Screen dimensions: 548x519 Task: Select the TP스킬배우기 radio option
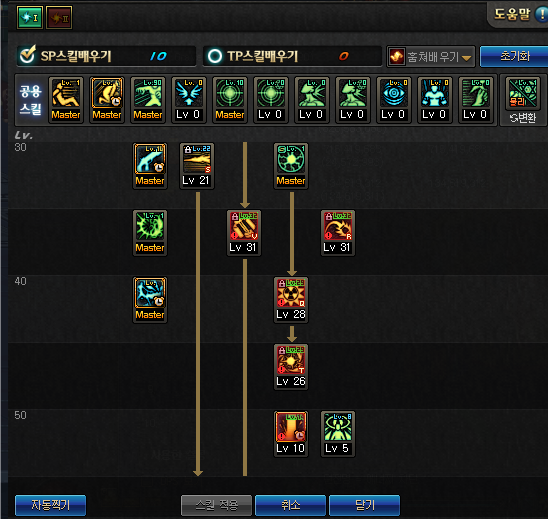point(215,56)
